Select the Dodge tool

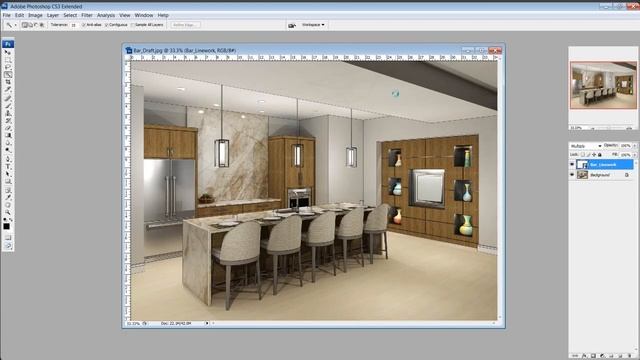tap(8, 150)
